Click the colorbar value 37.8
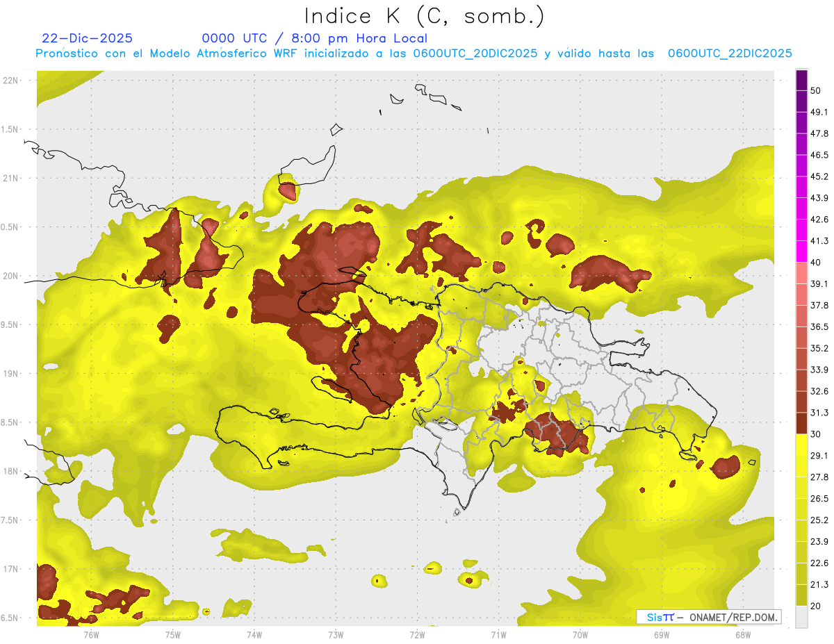The height and width of the screenshot is (644, 834). (819, 305)
